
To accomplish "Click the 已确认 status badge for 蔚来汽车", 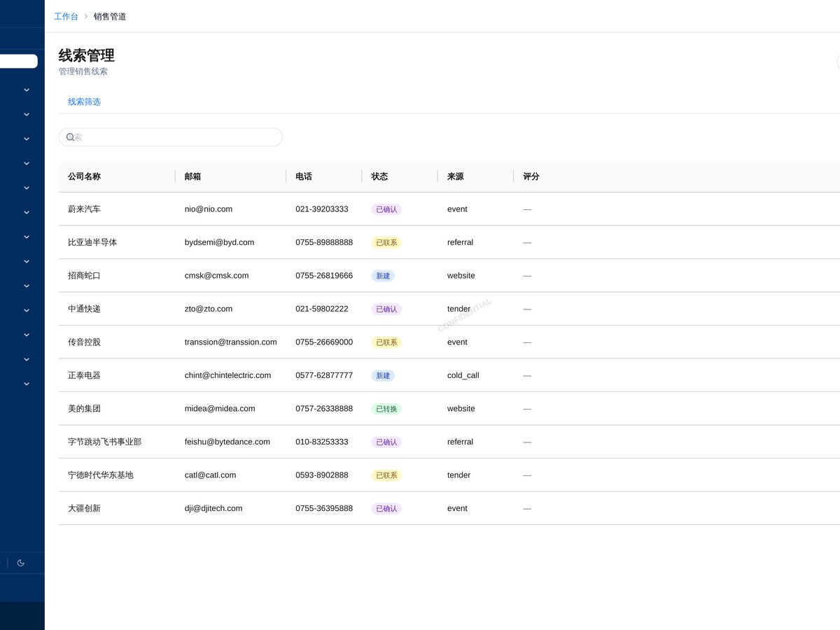I will tap(386, 209).
